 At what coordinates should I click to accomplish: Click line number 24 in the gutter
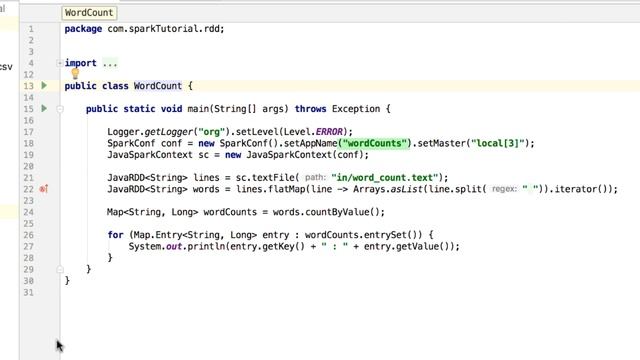28,212
